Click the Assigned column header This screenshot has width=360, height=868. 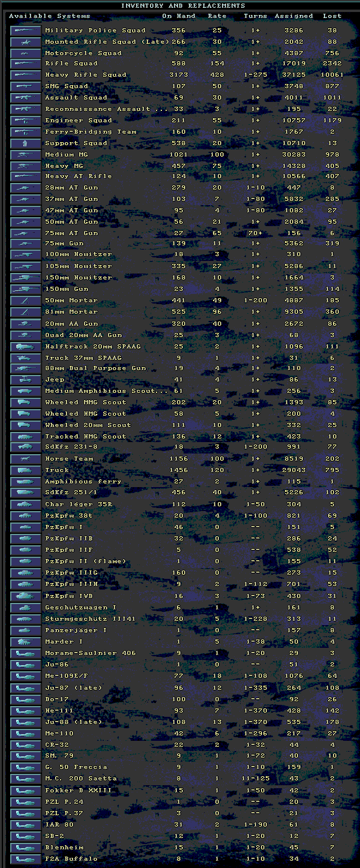(x=294, y=16)
